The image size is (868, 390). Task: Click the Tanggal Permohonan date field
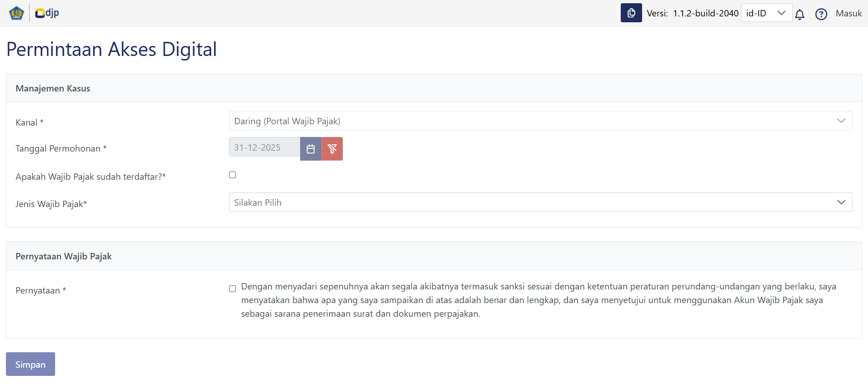click(x=264, y=147)
